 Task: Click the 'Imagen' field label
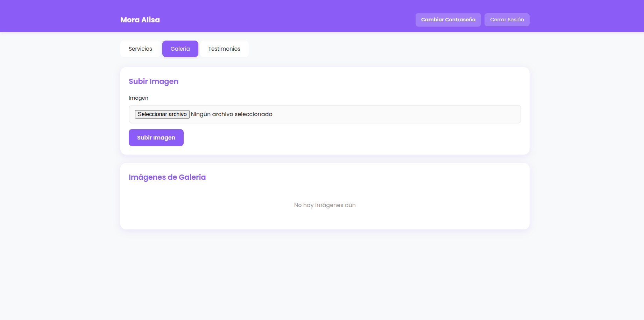[x=139, y=98]
